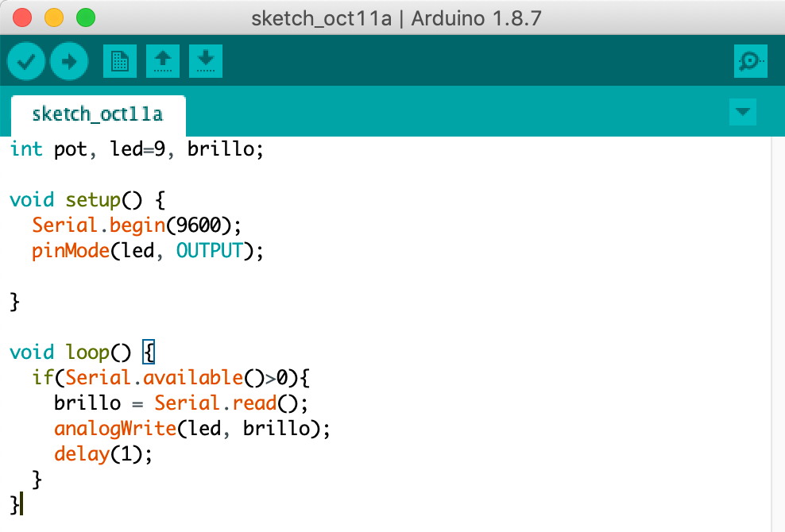Open the tab management dropdown menu
Image resolution: width=785 pixels, height=532 pixels.
(742, 112)
